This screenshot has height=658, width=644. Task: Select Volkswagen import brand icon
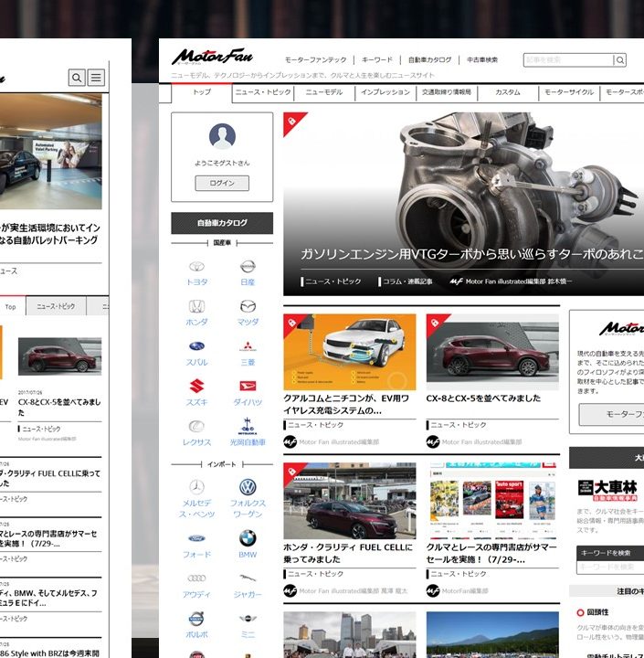(248, 487)
